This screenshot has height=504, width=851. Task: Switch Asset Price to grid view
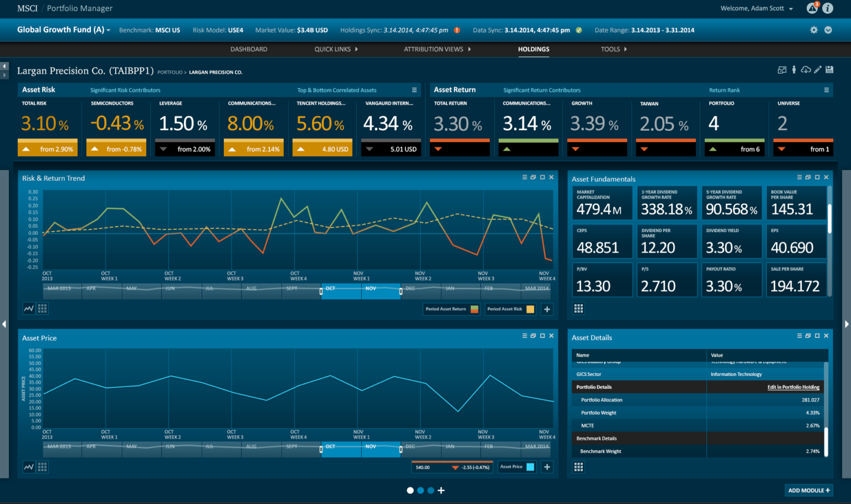pos(42,467)
